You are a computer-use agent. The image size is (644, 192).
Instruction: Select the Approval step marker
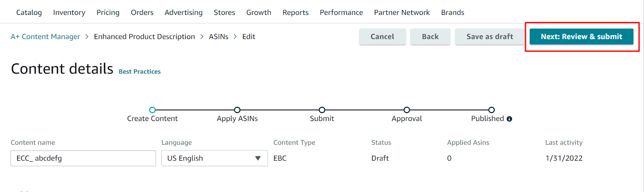(x=407, y=110)
